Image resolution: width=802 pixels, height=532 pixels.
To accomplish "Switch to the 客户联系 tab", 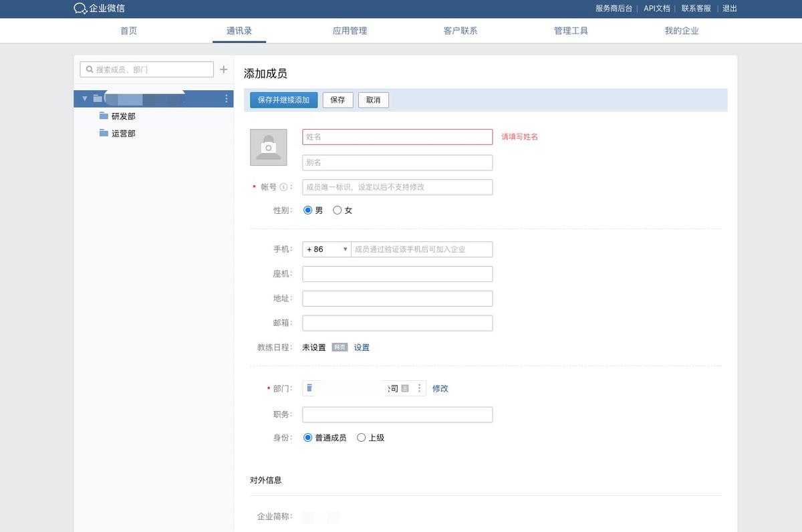I will click(x=460, y=30).
